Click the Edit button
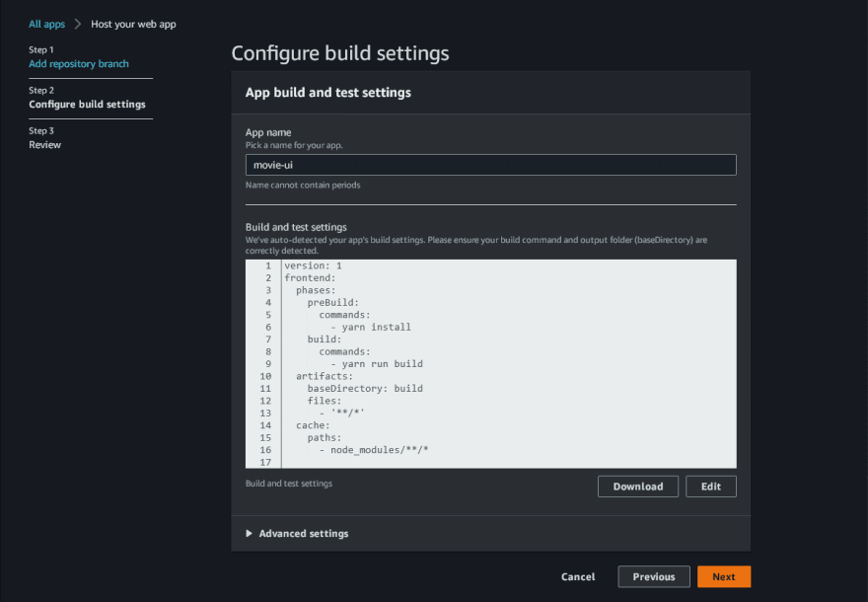This screenshot has width=868, height=602. pos(711,487)
